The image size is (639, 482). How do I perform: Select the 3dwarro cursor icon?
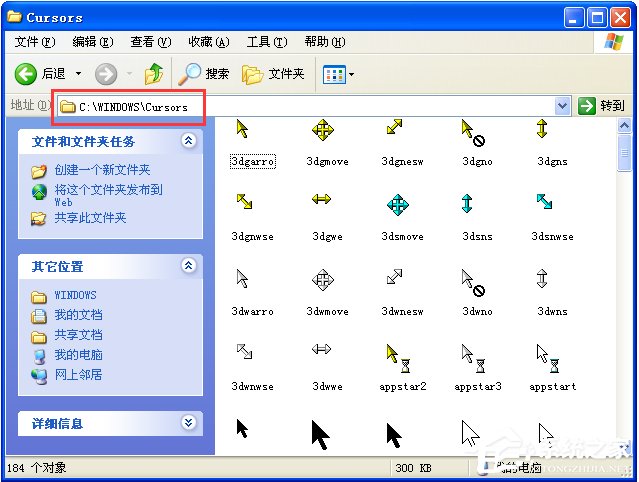242,279
